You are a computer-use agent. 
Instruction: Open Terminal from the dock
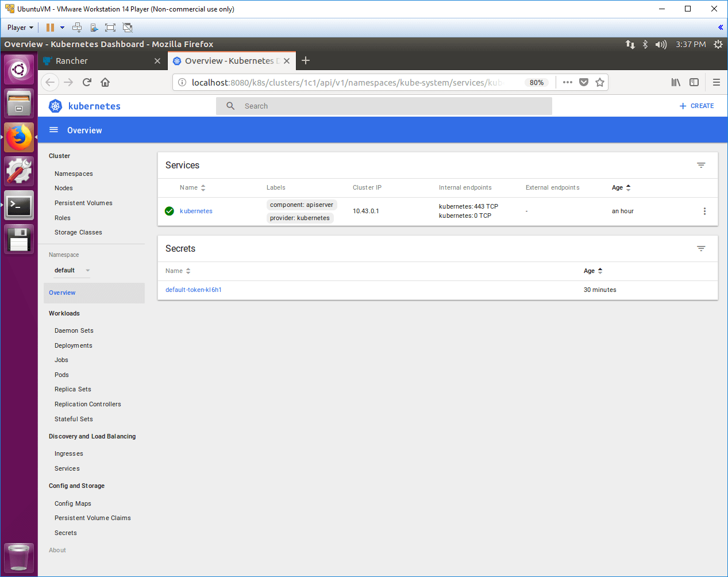(x=19, y=205)
